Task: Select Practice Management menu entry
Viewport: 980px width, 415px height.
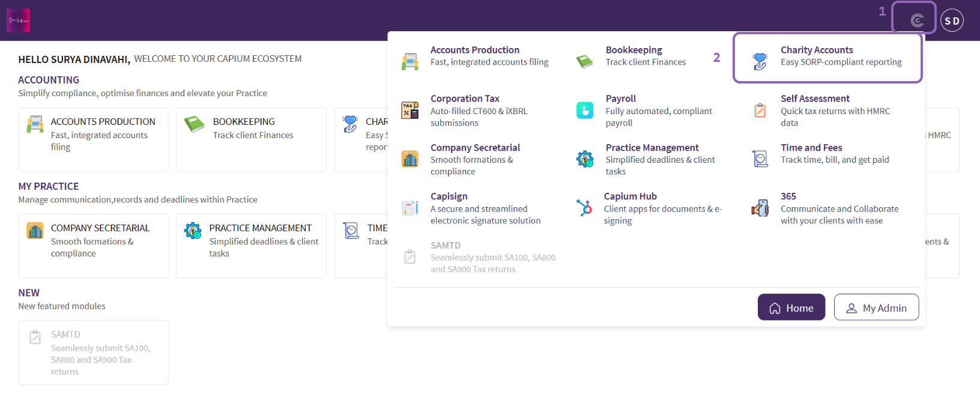Action: tap(652, 148)
